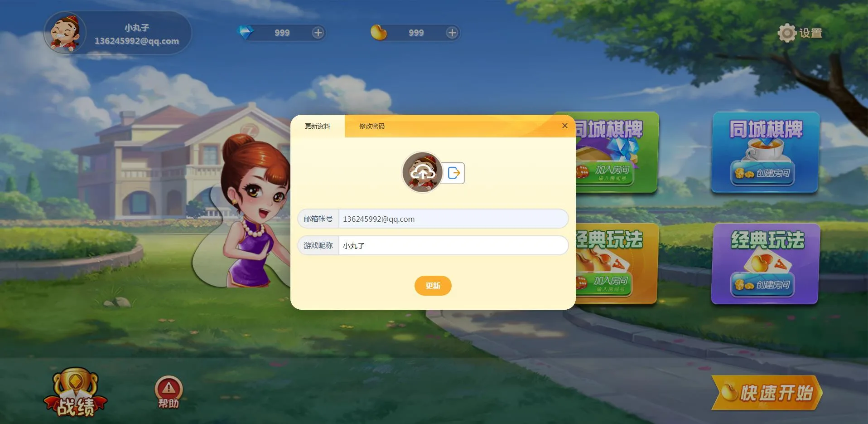Click the logout icon beside the avatar
This screenshot has width=868, height=424.
453,173
